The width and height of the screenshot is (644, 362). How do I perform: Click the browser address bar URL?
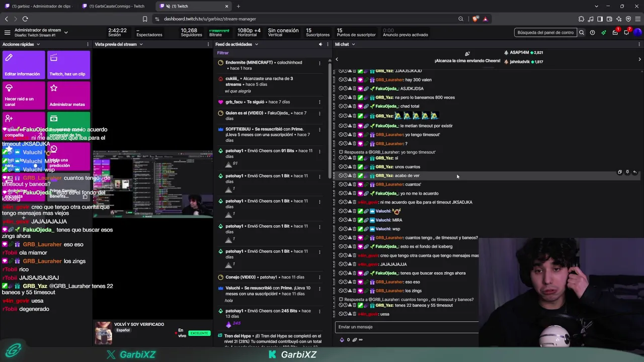point(210,19)
